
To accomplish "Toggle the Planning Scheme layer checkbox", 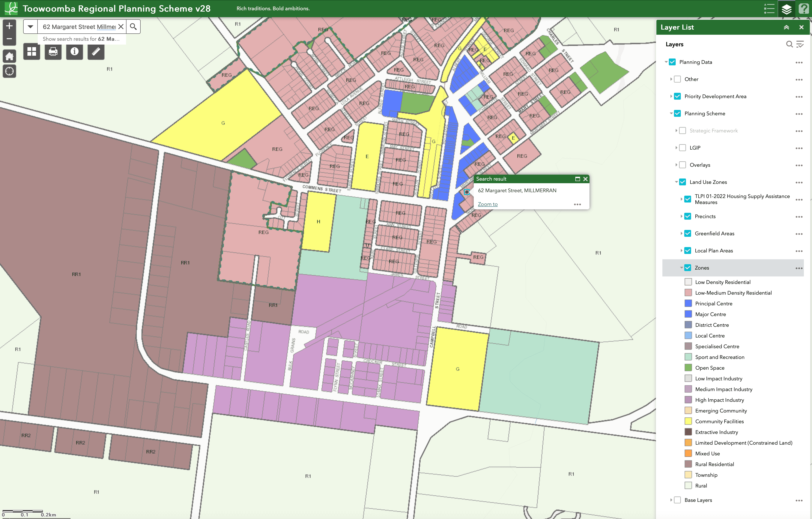I will [677, 114].
